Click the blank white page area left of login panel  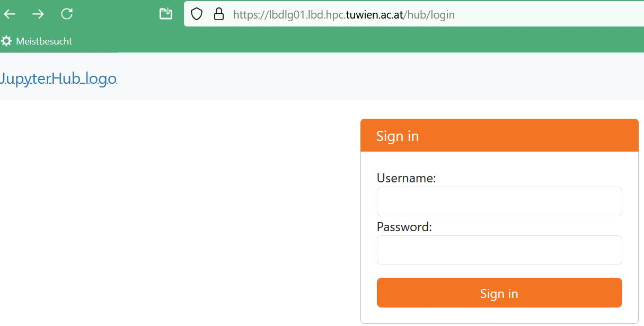[178, 212]
